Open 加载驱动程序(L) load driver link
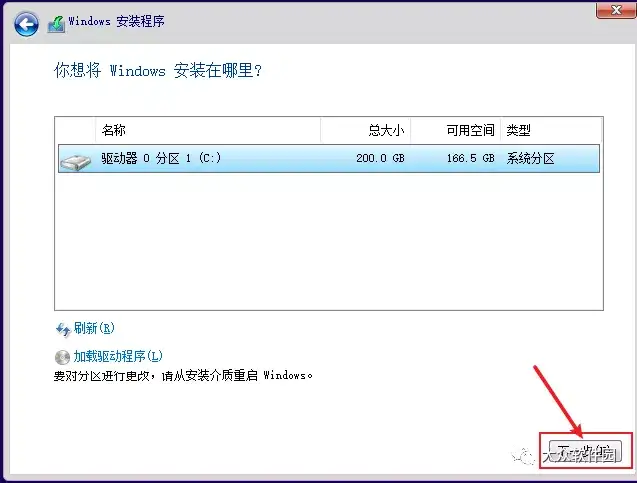Viewport: 637px width, 483px height. [x=118, y=356]
